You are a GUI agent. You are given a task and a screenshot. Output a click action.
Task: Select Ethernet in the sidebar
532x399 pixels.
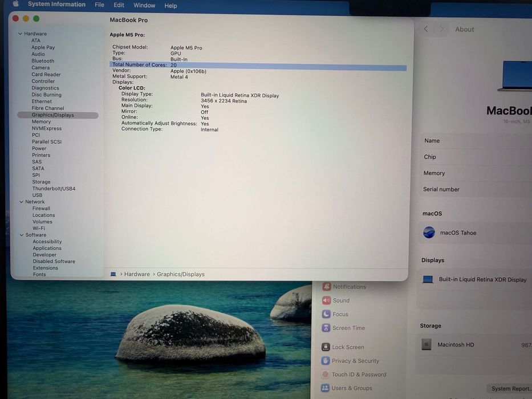point(42,101)
